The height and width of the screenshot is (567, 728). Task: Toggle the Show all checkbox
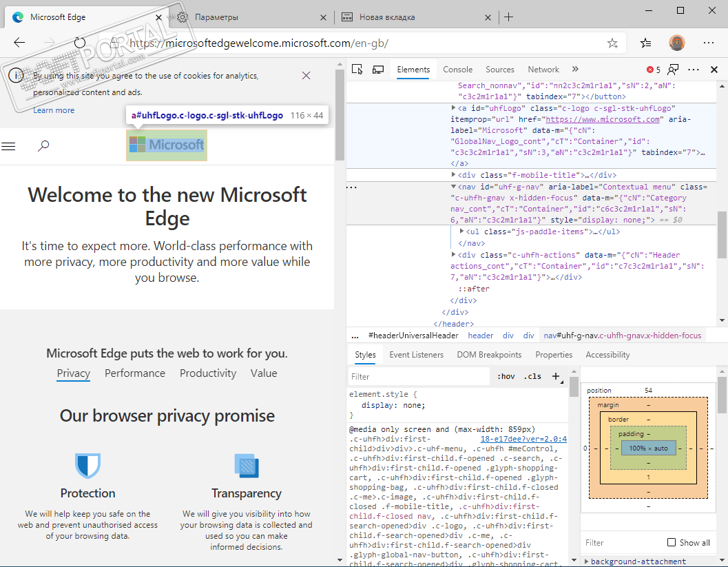pos(672,542)
